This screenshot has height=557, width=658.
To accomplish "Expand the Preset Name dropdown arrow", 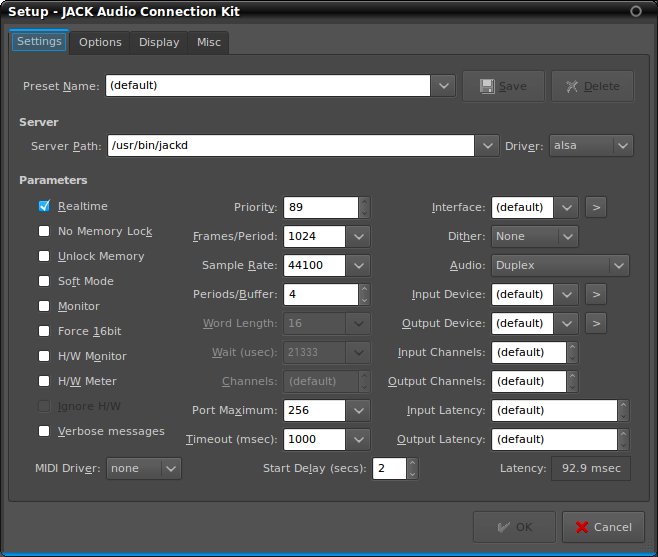I will 444,86.
